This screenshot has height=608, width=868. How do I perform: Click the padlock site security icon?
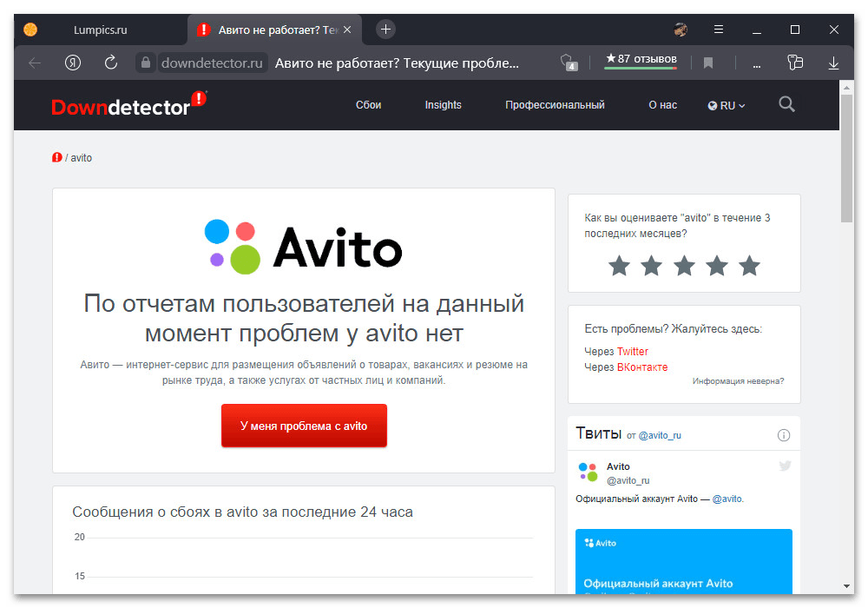click(146, 63)
